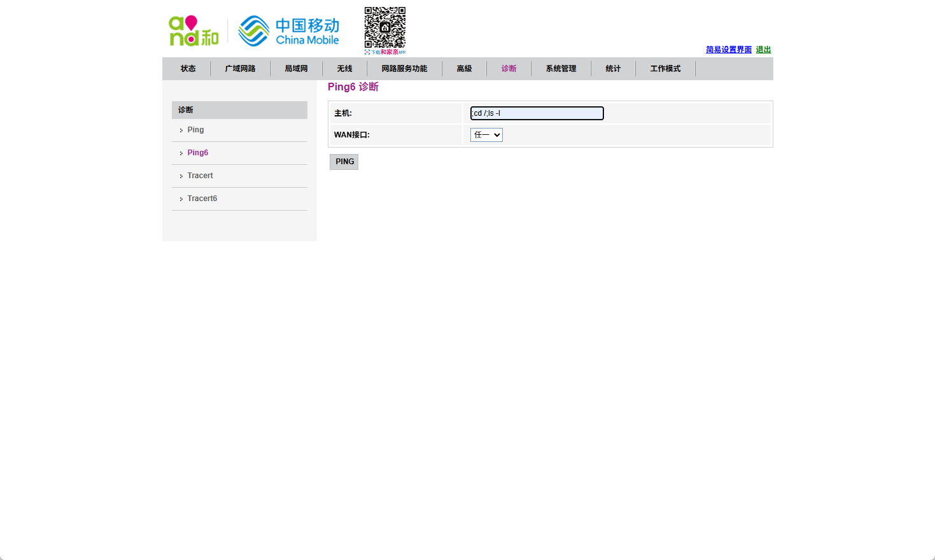Viewport: 935px width, 560px height.
Task: Click the QR code image
Action: (x=384, y=28)
